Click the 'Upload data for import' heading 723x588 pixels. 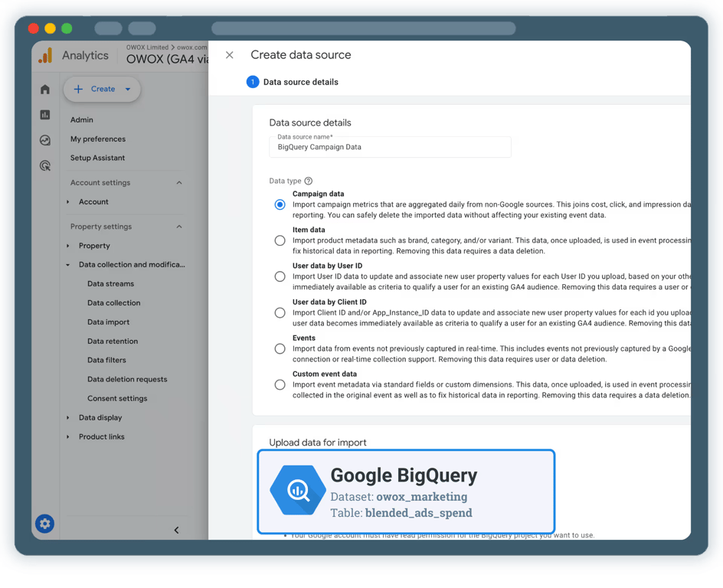[x=318, y=443]
